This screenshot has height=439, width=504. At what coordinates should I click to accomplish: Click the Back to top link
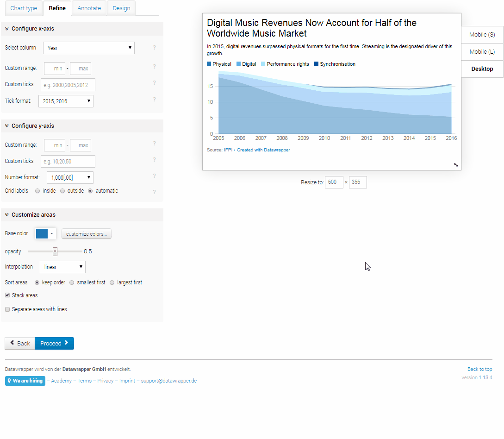(480, 369)
